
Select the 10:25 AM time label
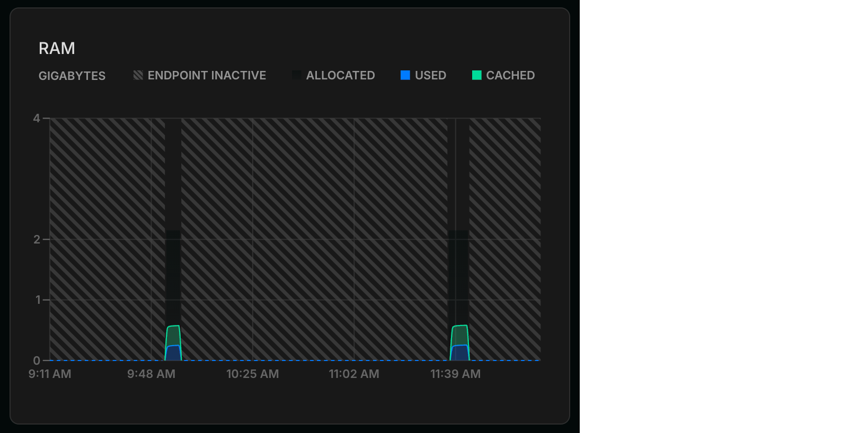(253, 374)
